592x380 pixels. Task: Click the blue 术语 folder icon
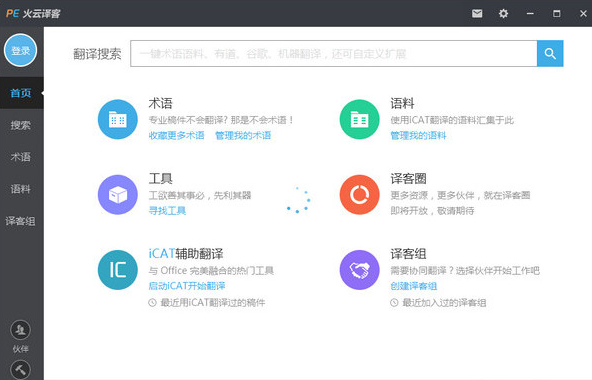118,119
